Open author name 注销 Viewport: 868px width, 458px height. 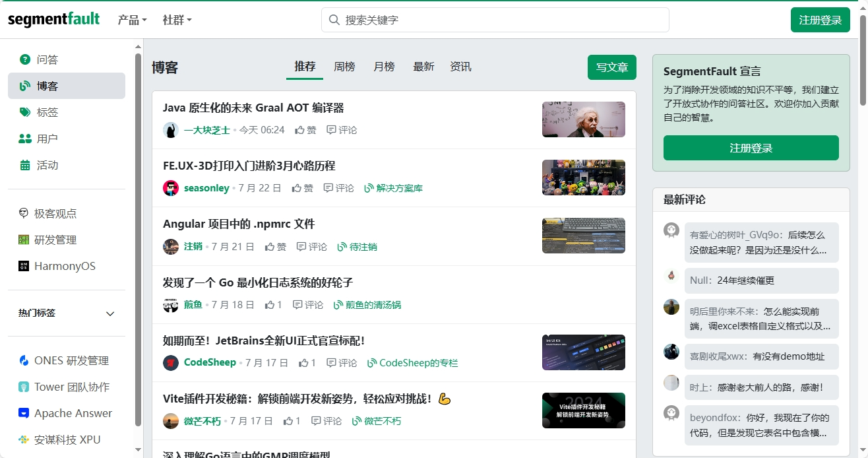tap(193, 247)
